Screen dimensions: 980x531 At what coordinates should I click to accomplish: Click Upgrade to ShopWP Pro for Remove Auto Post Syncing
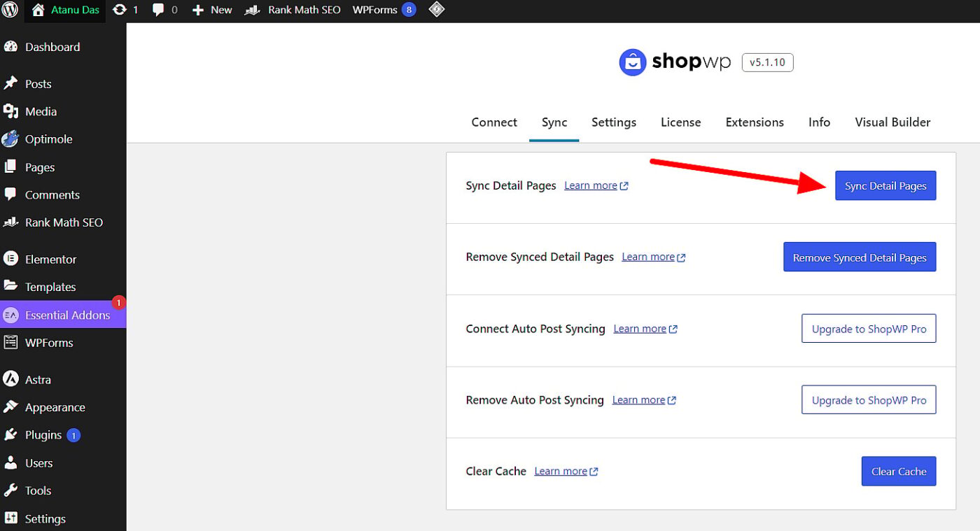[869, 399]
